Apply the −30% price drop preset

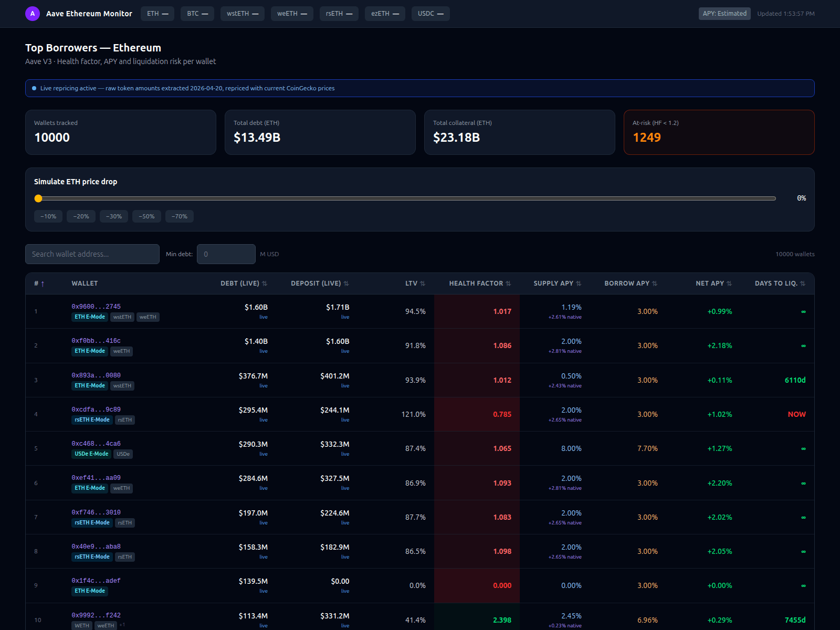114,216
